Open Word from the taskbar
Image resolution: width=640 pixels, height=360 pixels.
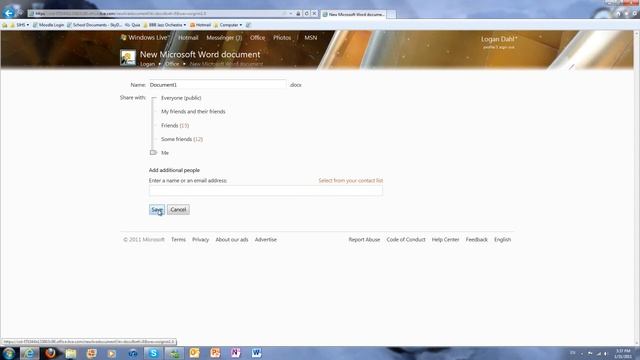coord(256,353)
